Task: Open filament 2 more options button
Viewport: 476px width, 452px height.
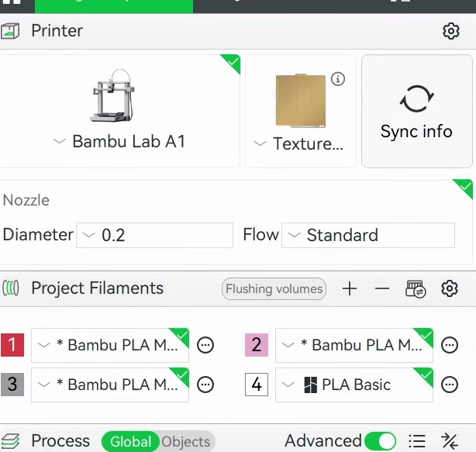Action: (450, 345)
